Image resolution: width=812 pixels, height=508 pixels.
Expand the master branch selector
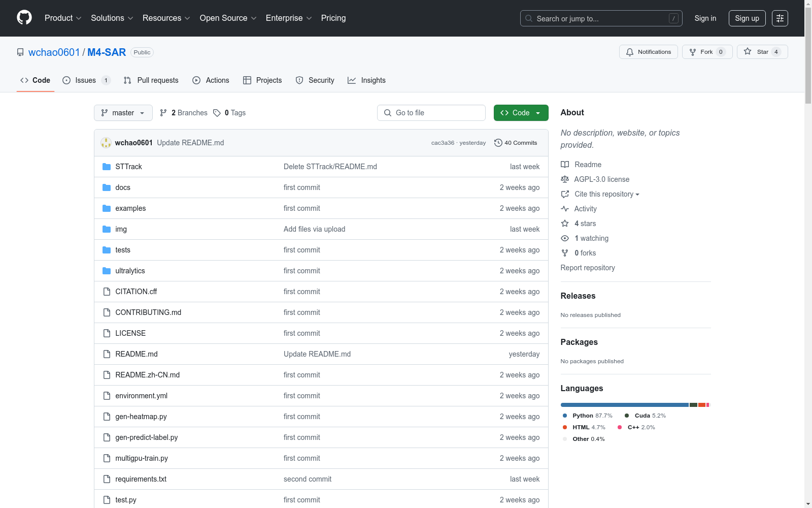123,113
